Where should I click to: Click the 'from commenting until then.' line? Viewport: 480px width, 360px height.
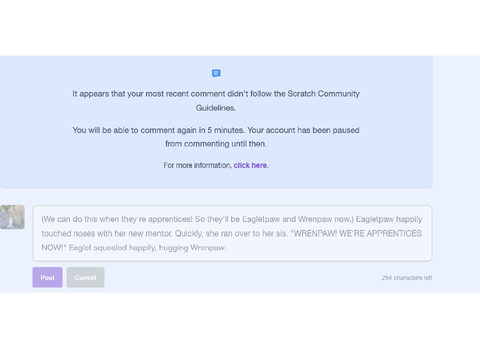216,144
